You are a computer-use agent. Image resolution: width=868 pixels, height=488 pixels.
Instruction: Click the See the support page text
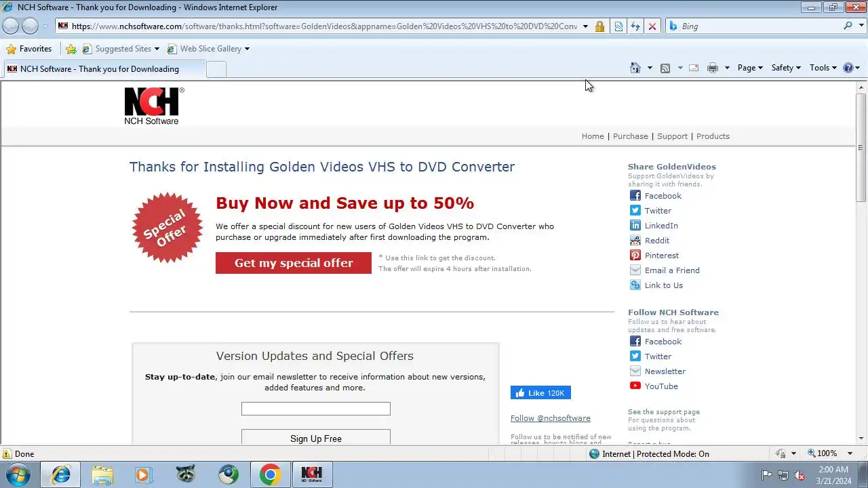pos(664,412)
